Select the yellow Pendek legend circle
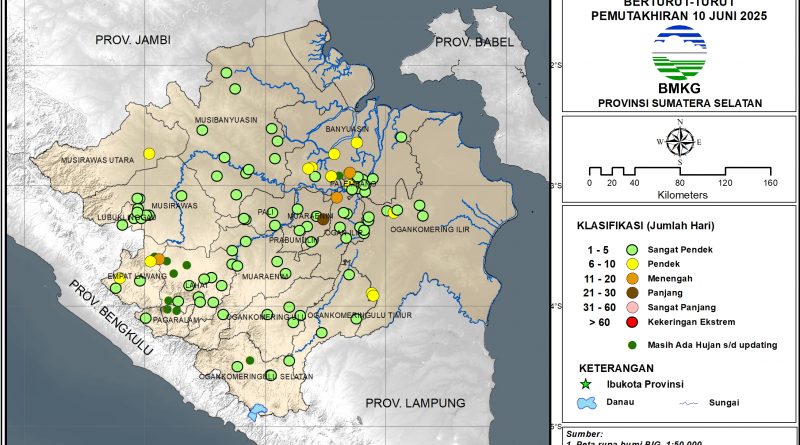 click(x=632, y=264)
